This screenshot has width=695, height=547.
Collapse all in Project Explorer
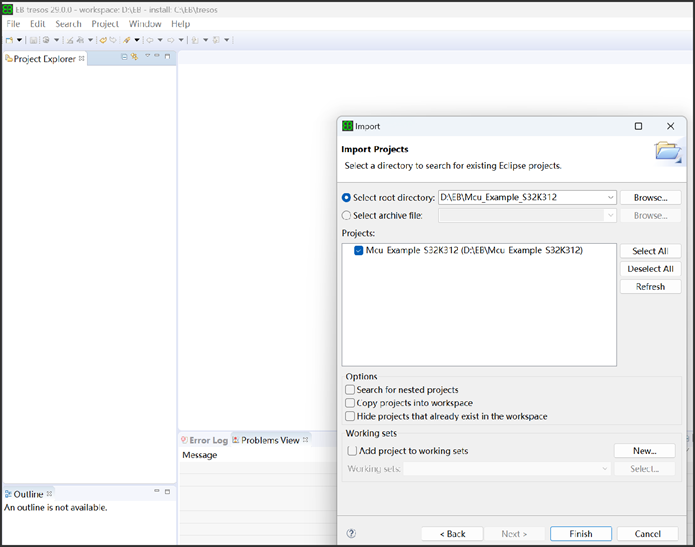tap(124, 58)
